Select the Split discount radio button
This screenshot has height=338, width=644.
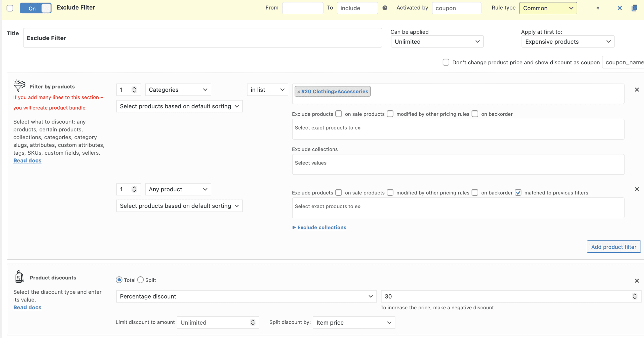coord(141,280)
